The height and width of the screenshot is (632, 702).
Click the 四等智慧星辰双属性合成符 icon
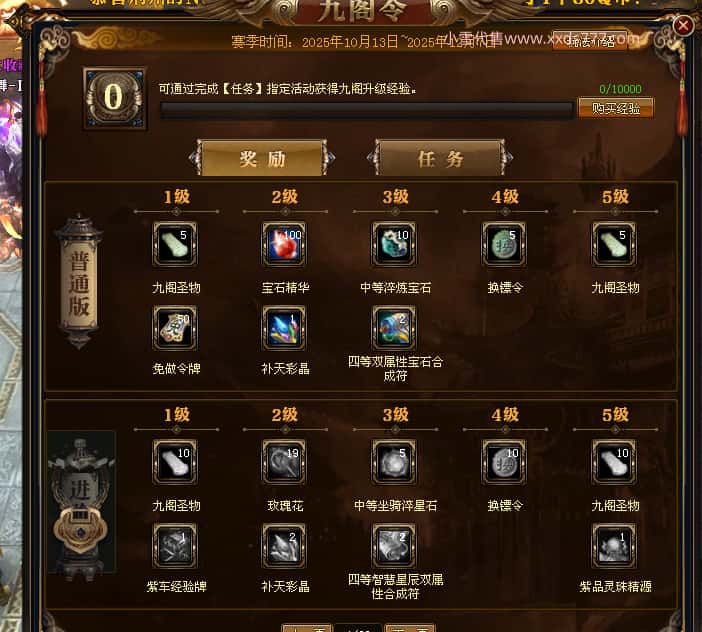[x=394, y=546]
